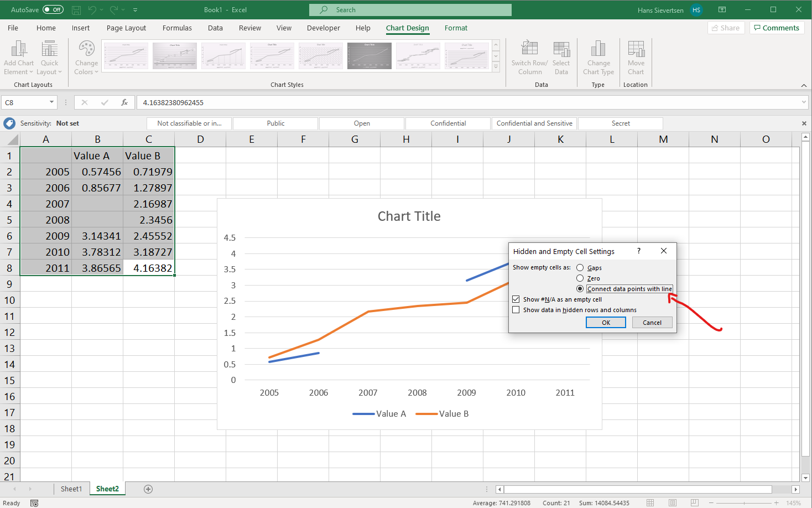Switch to the Sheet1 tab

point(71,489)
